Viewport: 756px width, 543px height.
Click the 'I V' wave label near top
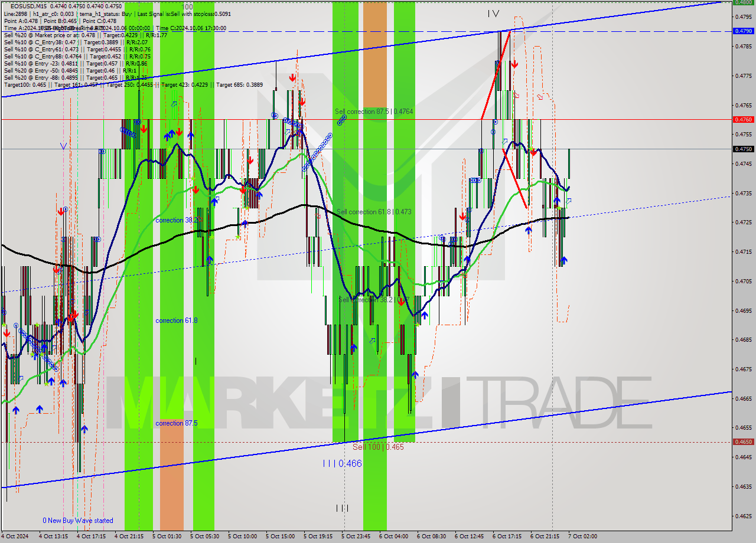[494, 14]
